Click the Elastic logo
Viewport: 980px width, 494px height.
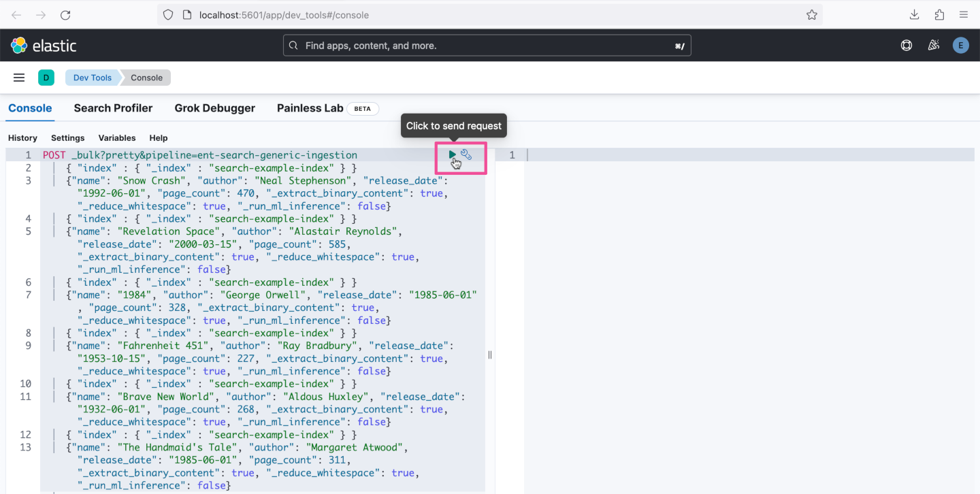point(44,46)
